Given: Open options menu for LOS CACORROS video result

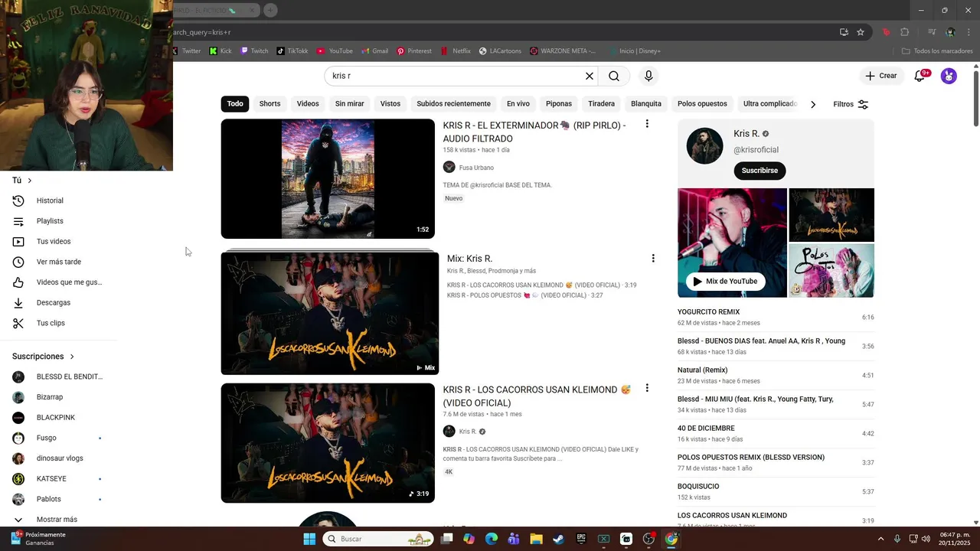Looking at the screenshot, I should pos(647,389).
